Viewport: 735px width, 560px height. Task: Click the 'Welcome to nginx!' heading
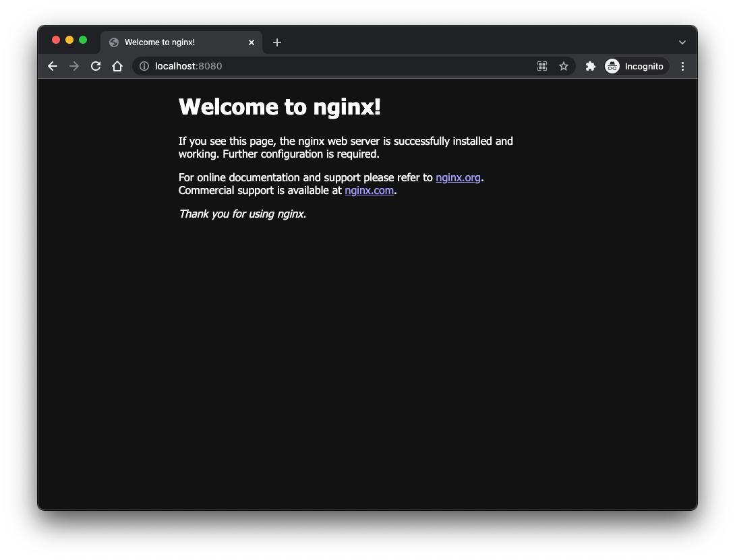(x=279, y=107)
